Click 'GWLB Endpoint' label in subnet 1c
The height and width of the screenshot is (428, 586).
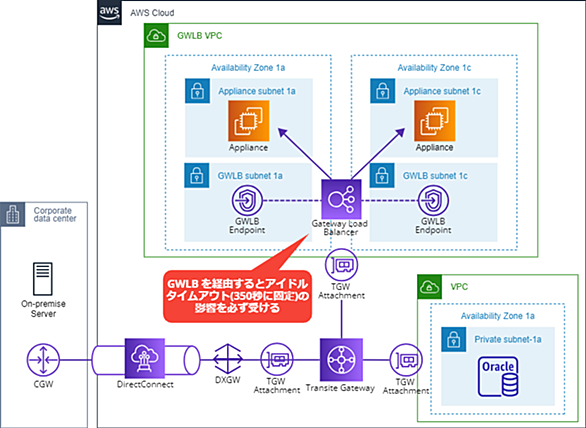tap(433, 226)
